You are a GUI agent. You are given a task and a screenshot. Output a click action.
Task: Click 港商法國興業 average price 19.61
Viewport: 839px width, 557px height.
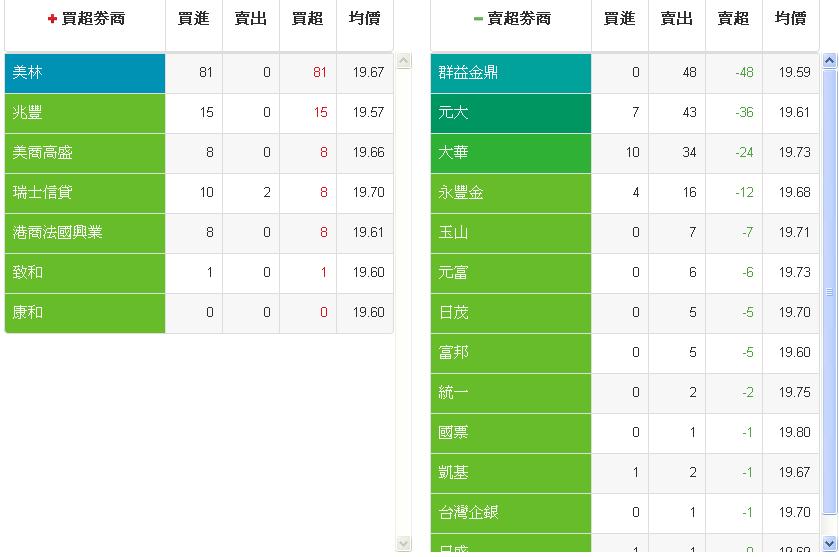[x=368, y=232]
